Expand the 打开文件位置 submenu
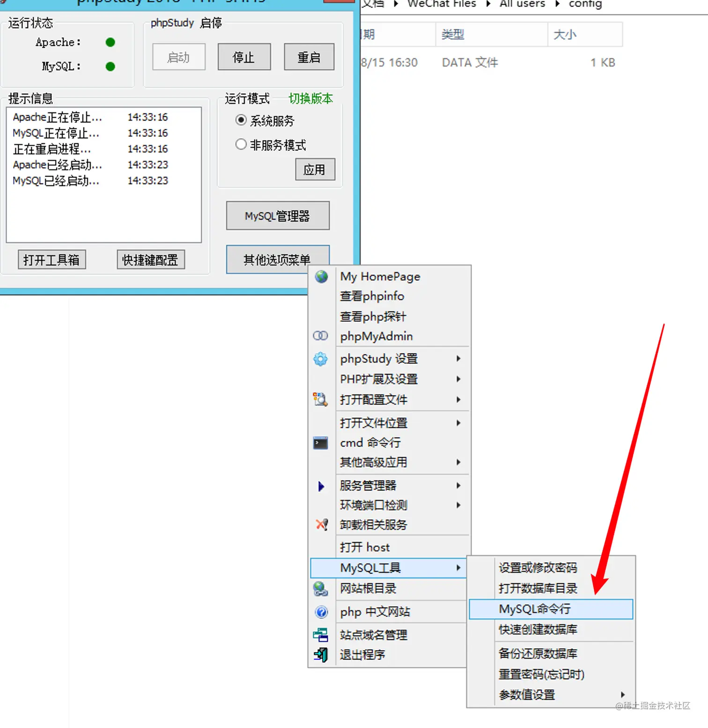The width and height of the screenshot is (708, 728). 458,423
